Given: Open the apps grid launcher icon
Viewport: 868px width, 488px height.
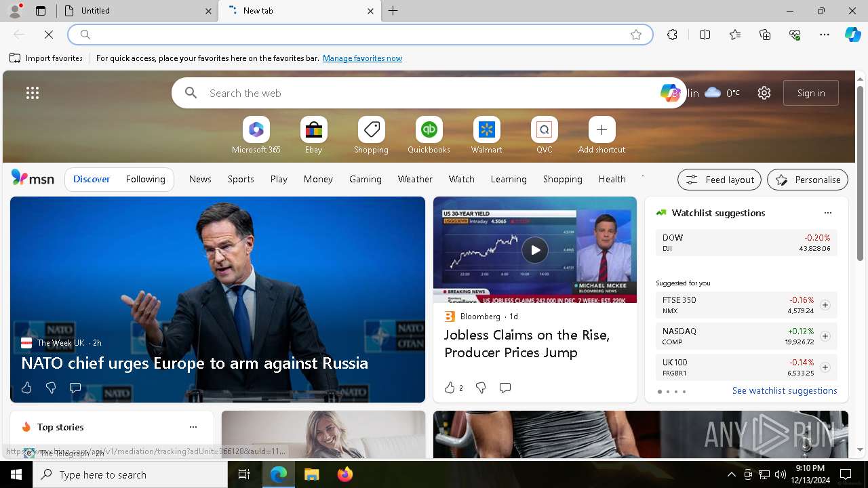Looking at the screenshot, I should pos(33,93).
